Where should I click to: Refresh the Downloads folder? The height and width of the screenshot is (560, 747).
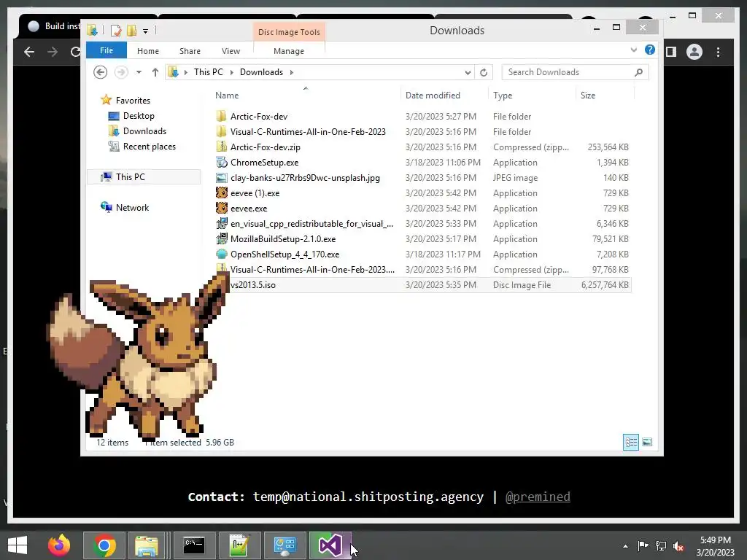(484, 72)
